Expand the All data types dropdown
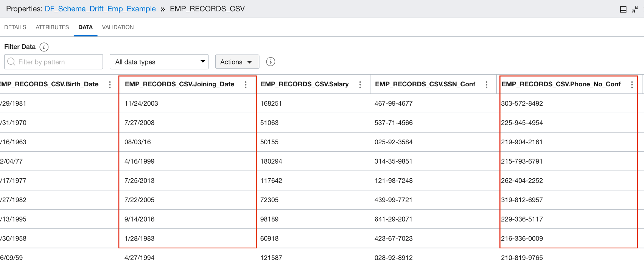 coord(159,62)
